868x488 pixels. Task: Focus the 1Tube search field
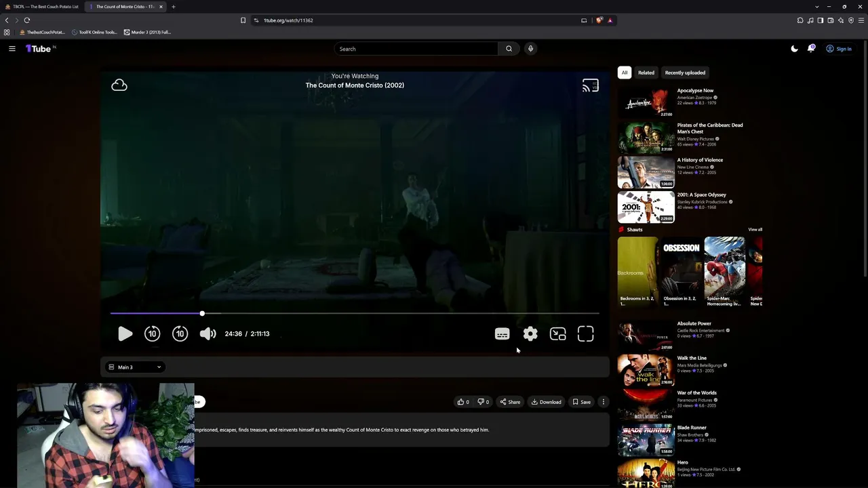(416, 49)
